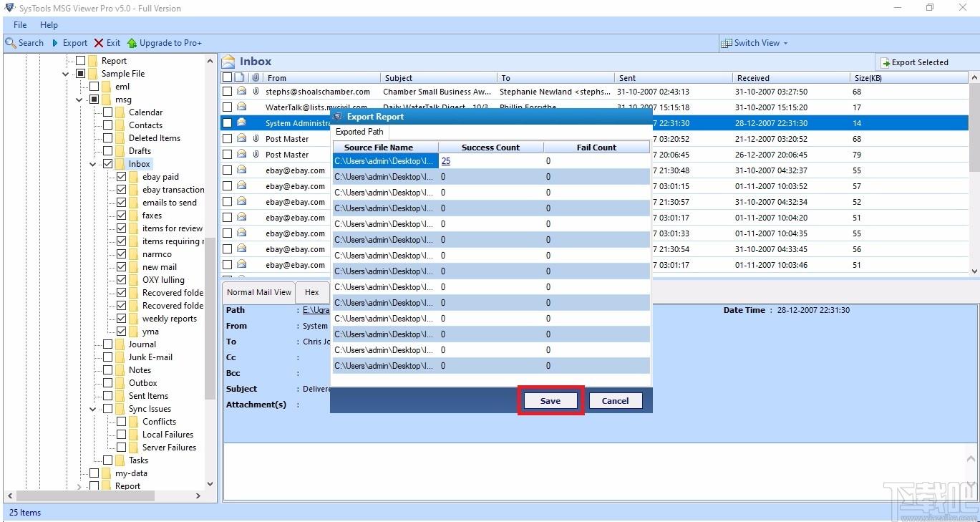Click the Export Selected icon
The image size is (980, 522).
(x=885, y=63)
